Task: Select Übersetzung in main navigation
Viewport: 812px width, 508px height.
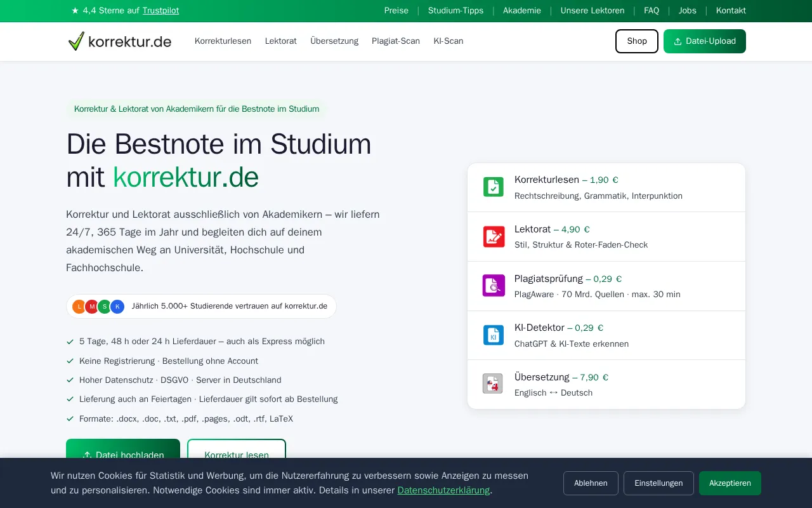Action: click(334, 41)
